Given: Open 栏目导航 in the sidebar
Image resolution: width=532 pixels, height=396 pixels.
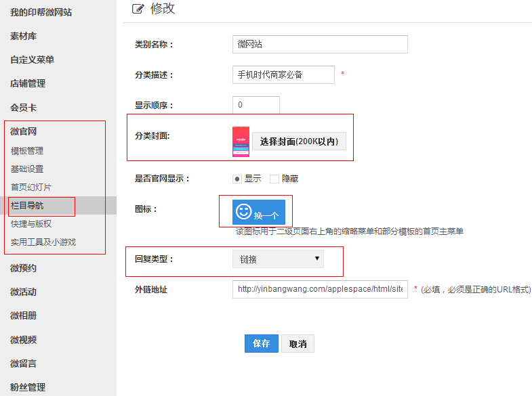Looking at the screenshot, I should pos(27,205).
